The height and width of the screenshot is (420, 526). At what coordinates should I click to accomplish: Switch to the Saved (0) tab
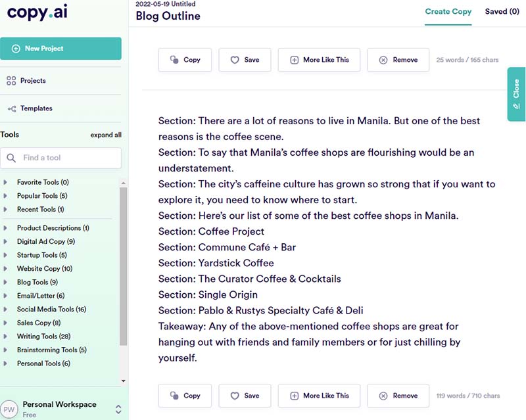[502, 12]
